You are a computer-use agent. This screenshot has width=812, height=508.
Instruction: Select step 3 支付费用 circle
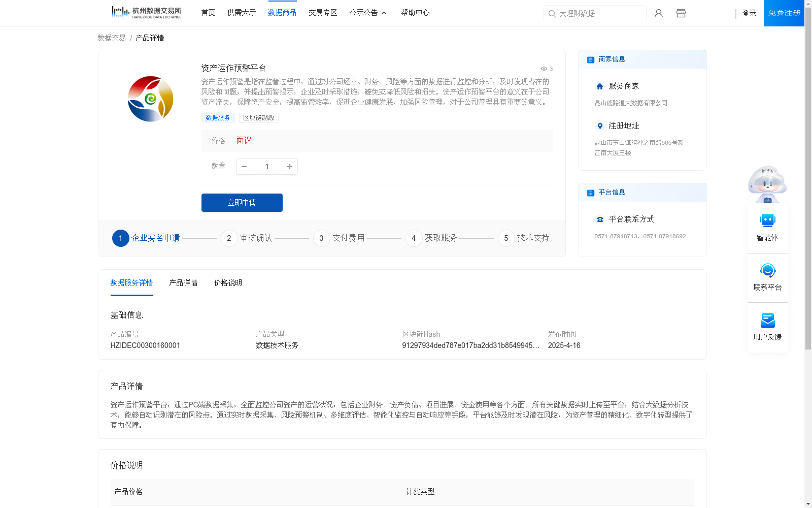tap(322, 238)
